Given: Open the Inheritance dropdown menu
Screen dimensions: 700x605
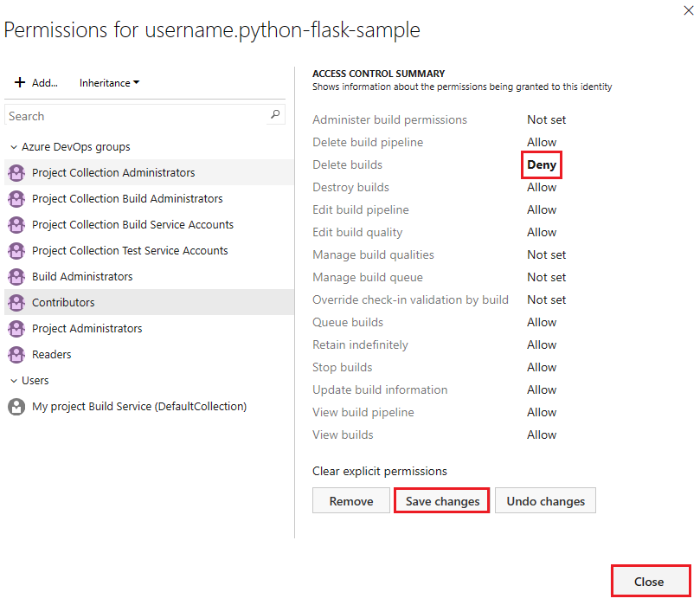Looking at the screenshot, I should click(110, 83).
